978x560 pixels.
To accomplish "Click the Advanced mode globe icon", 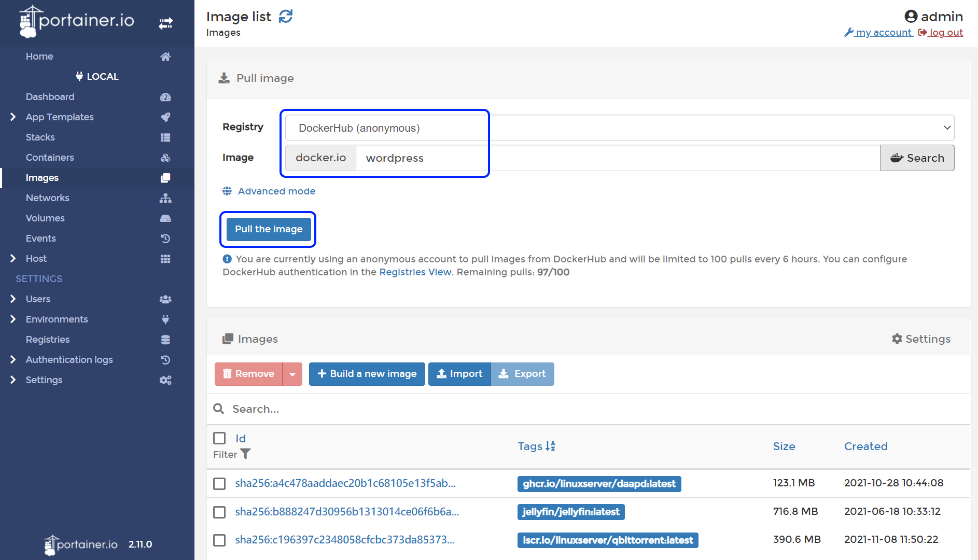I will click(x=227, y=191).
